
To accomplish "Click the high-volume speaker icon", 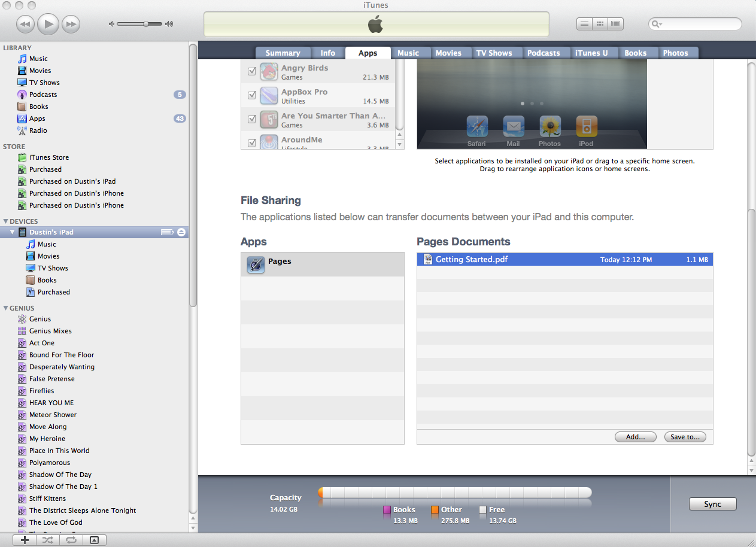I will (x=169, y=24).
